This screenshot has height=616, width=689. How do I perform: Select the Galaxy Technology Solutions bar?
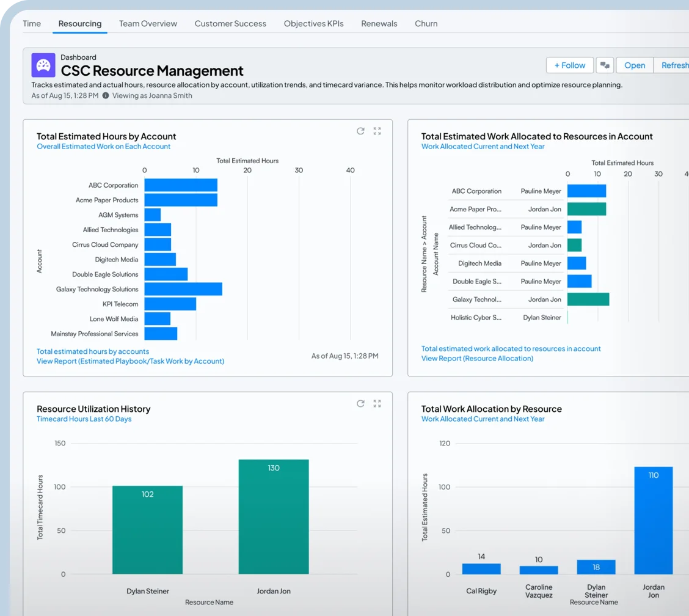coord(183,289)
